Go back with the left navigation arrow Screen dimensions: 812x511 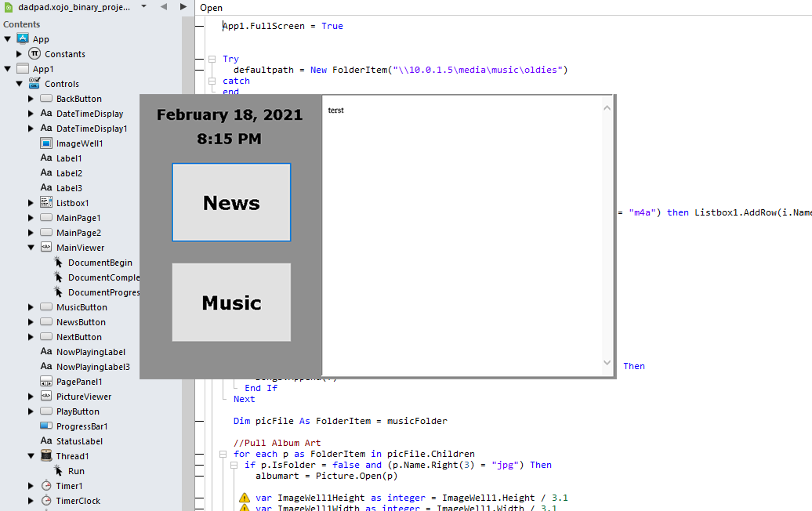point(164,6)
